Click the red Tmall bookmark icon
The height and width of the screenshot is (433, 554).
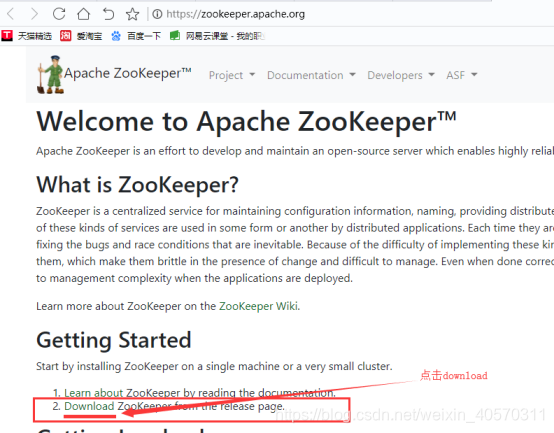point(7,36)
